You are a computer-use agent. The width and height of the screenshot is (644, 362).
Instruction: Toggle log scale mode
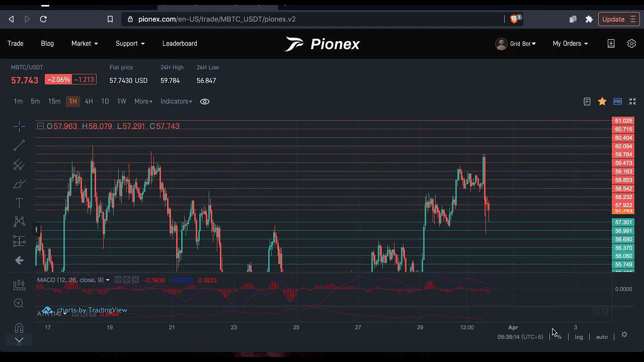point(579,337)
